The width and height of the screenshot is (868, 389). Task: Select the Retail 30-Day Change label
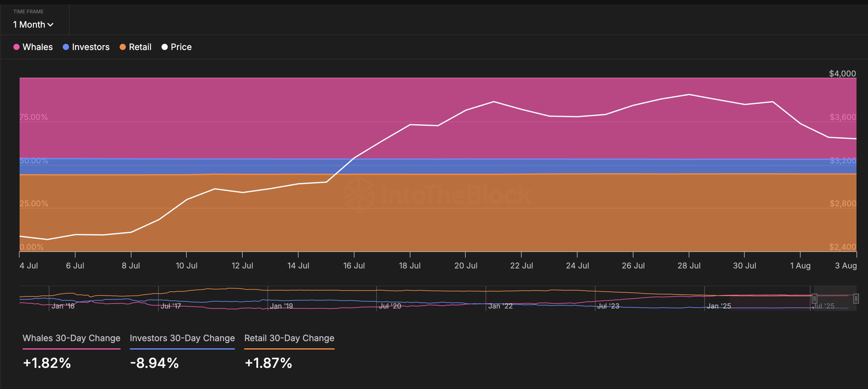[x=289, y=338]
